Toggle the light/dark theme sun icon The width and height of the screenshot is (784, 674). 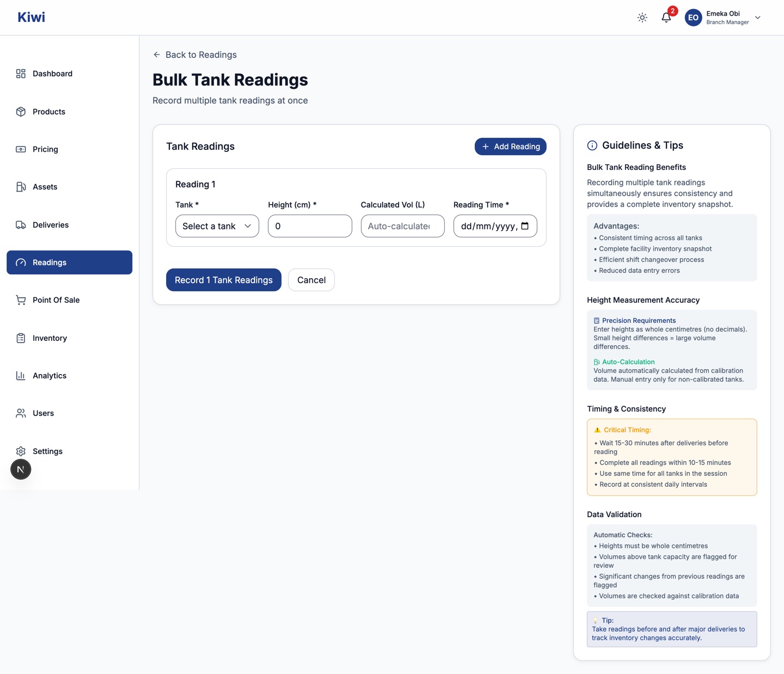click(x=642, y=17)
